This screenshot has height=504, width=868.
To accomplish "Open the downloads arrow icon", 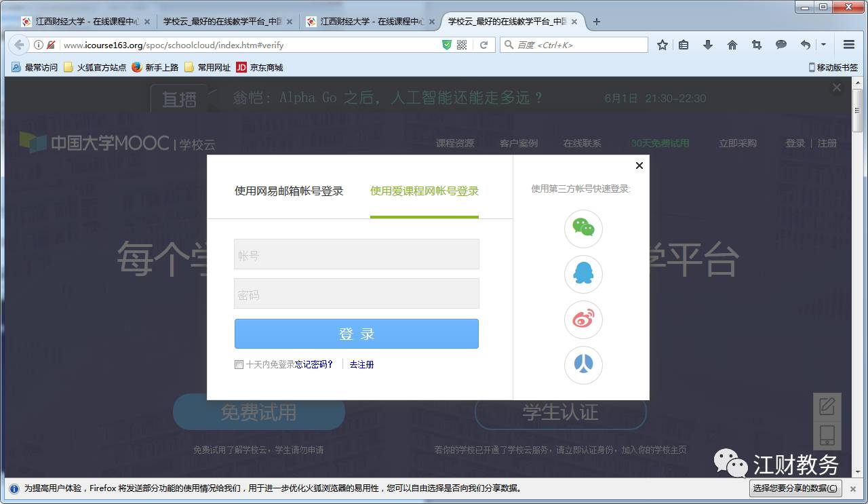I will click(708, 45).
